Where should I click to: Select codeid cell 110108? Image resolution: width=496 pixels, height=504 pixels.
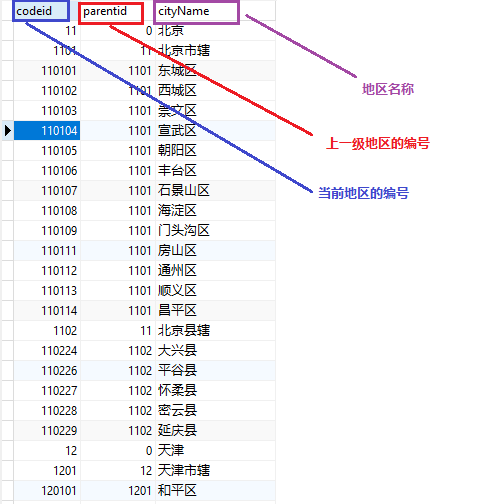click(47, 210)
